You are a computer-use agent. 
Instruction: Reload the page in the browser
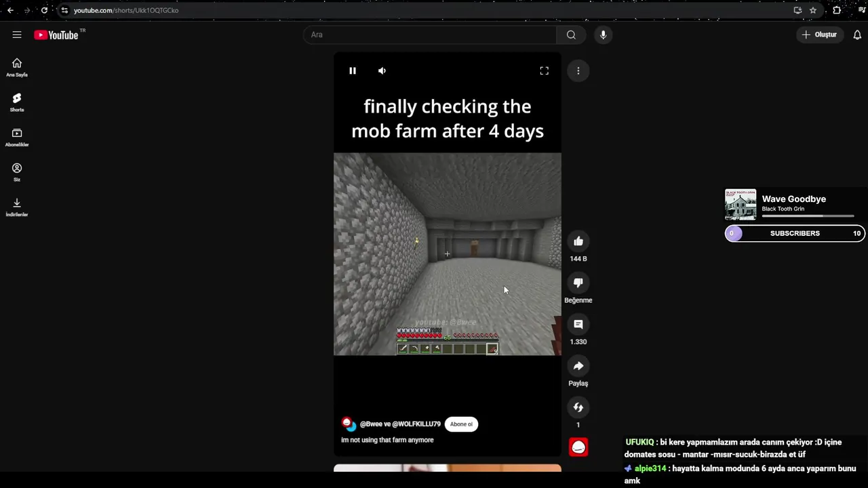[44, 10]
